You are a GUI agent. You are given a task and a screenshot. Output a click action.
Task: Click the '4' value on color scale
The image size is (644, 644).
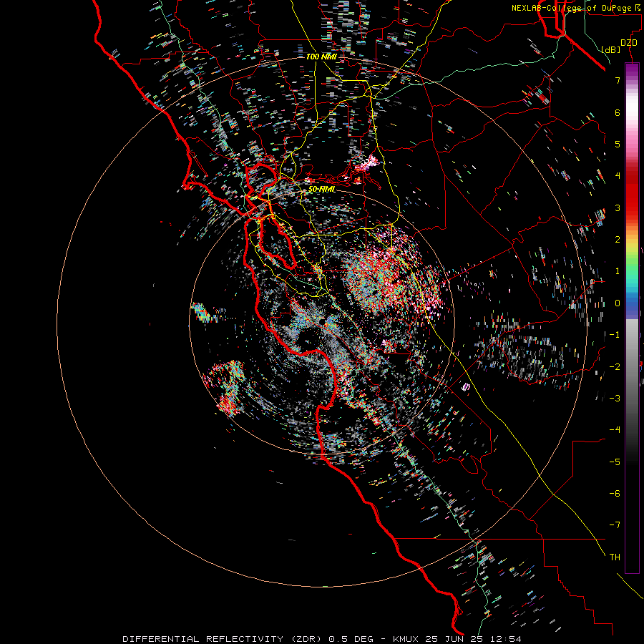pyautogui.click(x=618, y=176)
